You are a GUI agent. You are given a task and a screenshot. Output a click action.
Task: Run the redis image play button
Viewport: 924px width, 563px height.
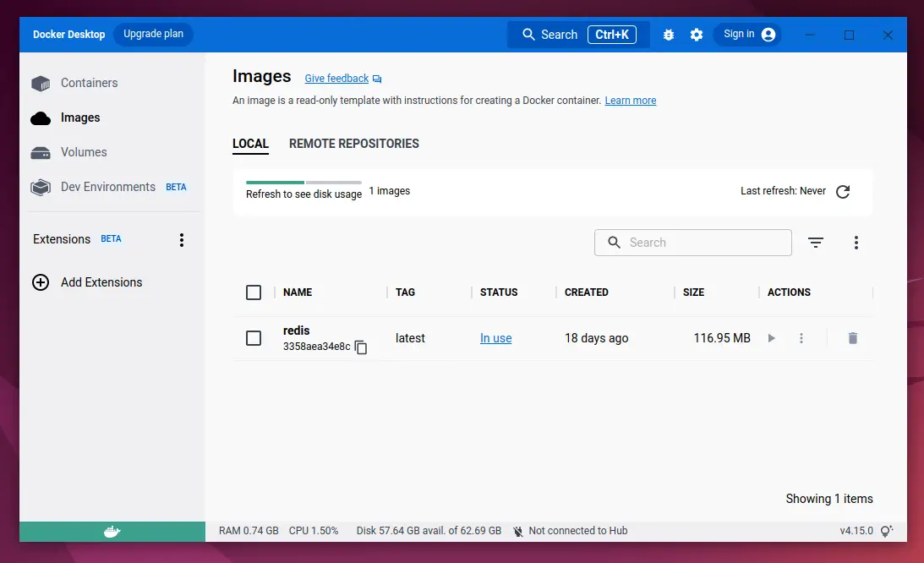click(x=771, y=338)
